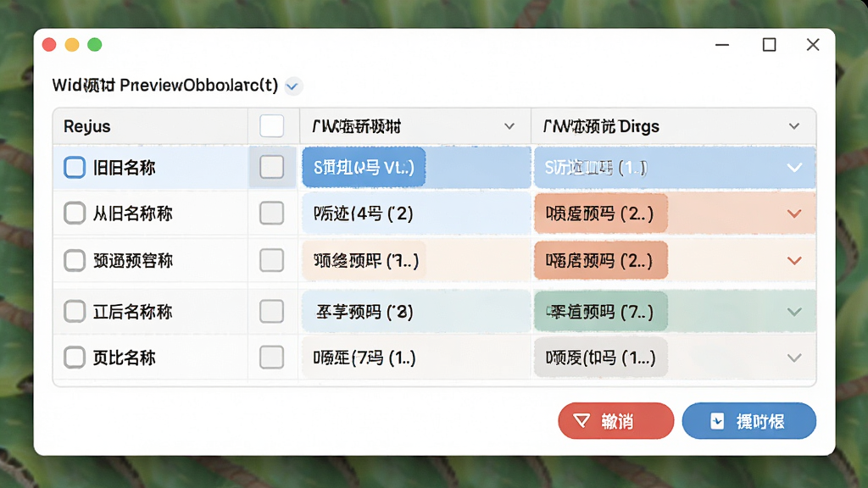The image size is (868, 488).
Task: Open the Dirgs column header dropdown arrow
Action: coord(793,127)
